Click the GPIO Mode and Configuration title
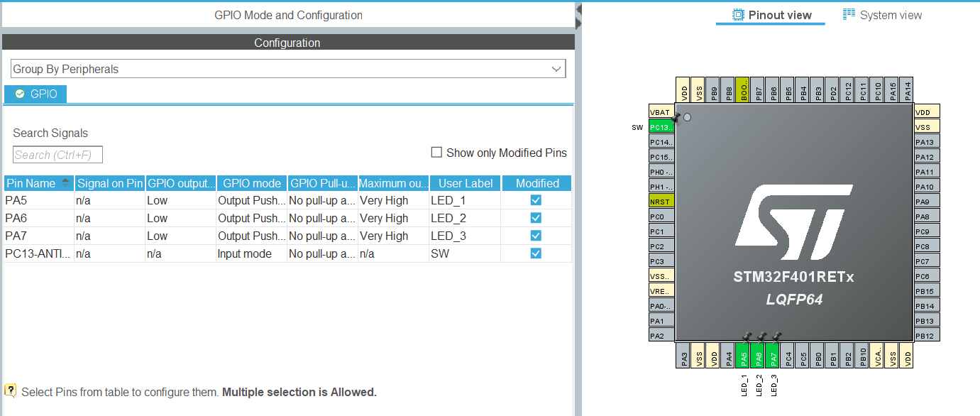980x416 pixels. tap(288, 15)
